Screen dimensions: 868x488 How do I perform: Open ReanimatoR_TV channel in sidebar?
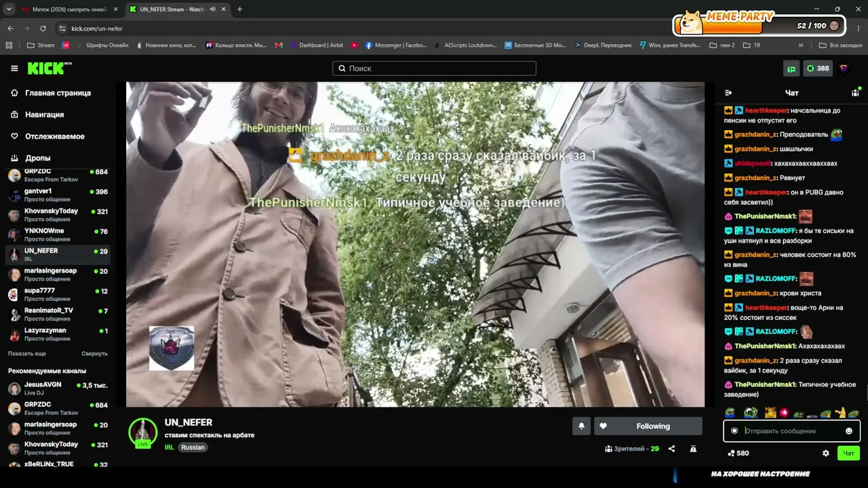point(58,314)
